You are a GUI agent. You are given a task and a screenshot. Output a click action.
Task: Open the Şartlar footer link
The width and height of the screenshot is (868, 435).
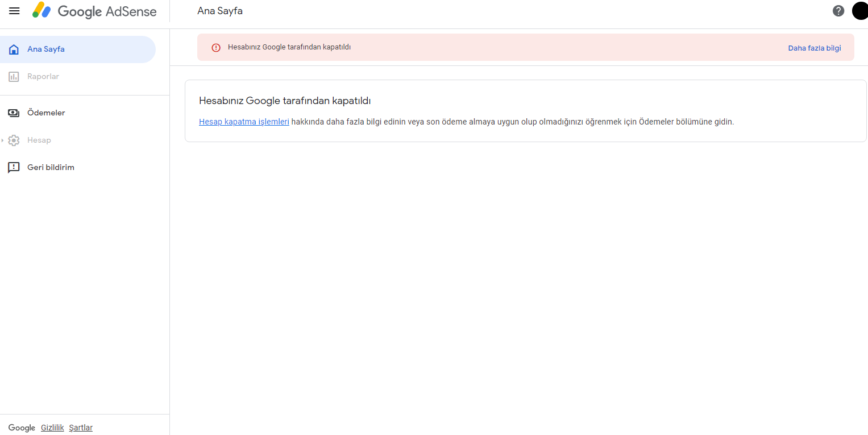(81, 428)
